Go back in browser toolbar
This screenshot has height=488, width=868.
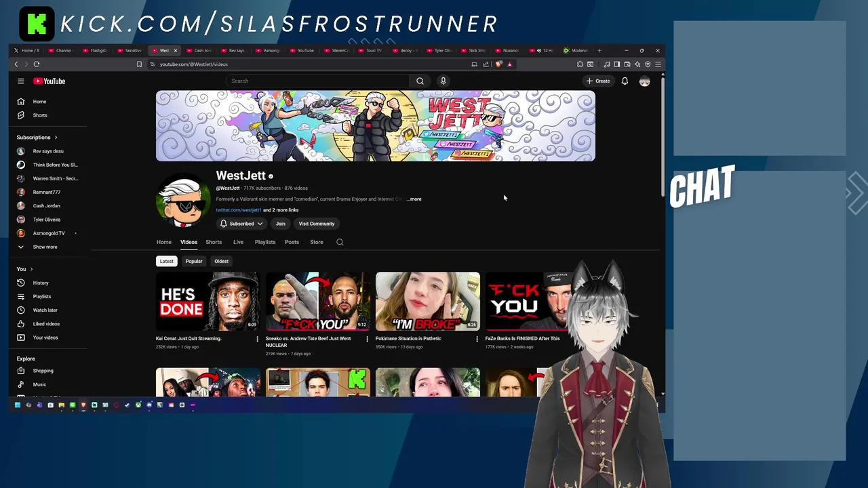[x=16, y=64]
